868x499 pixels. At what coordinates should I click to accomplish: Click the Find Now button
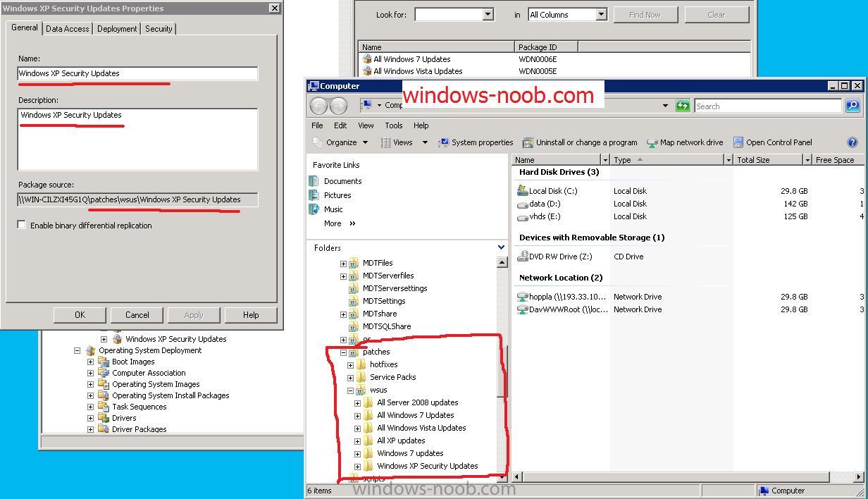(x=645, y=15)
